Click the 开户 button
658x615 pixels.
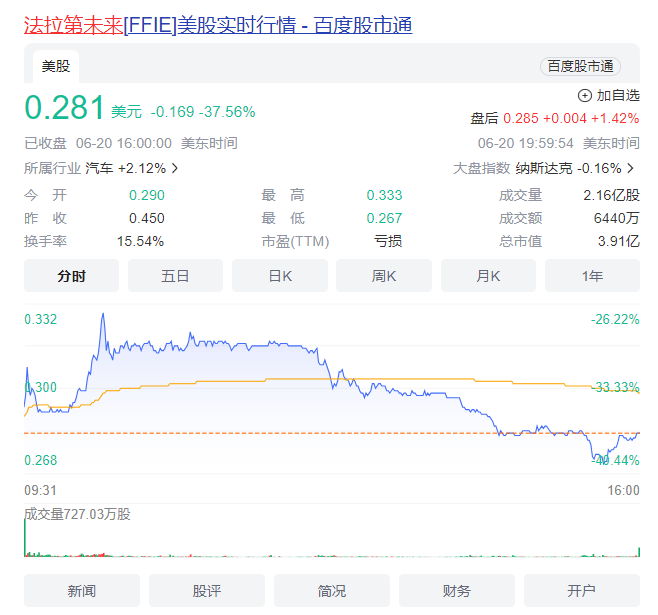[x=582, y=590]
